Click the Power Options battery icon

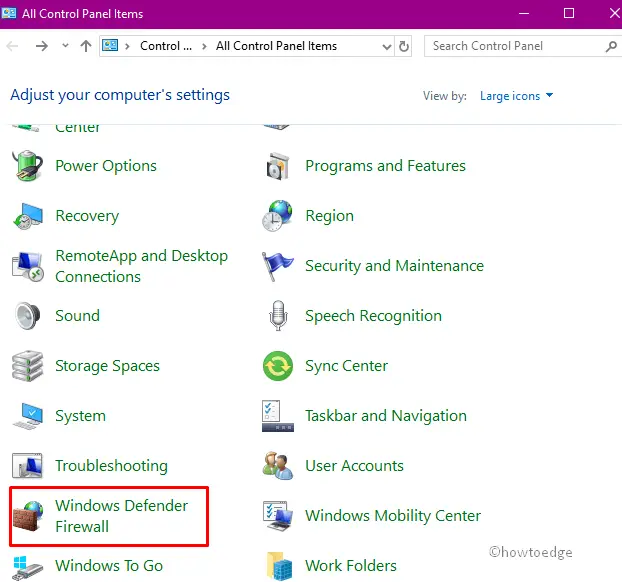pos(28,166)
